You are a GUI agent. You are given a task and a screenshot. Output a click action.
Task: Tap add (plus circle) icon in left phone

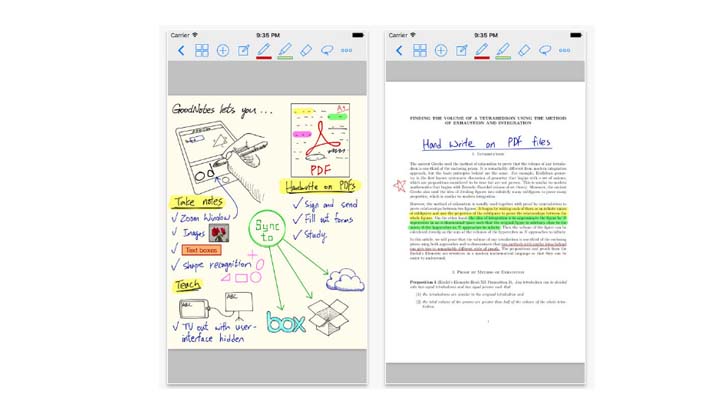(223, 51)
